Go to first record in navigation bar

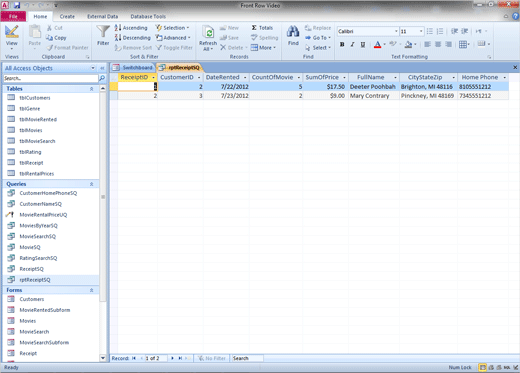click(134, 358)
